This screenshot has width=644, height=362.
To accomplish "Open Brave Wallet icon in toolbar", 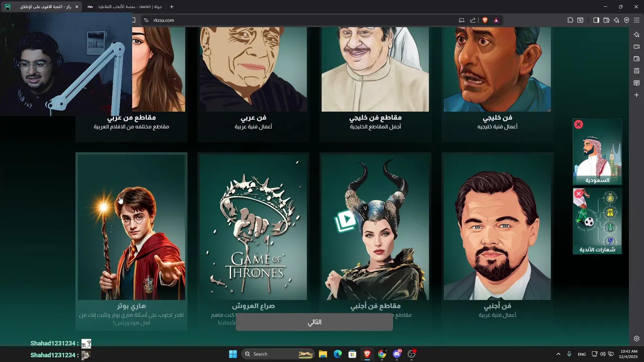I will pyautogui.click(x=606, y=20).
